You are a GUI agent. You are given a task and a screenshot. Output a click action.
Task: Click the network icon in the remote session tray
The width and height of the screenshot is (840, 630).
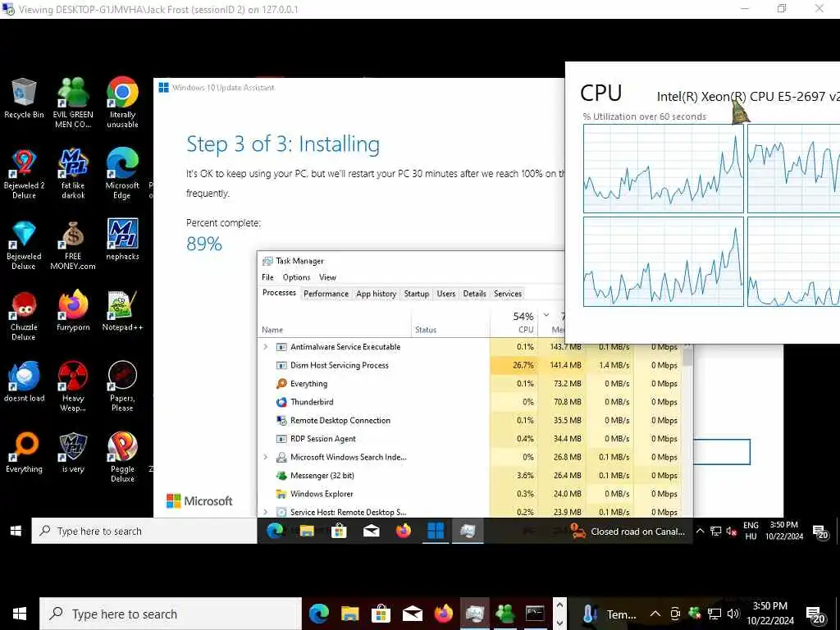tap(715, 532)
